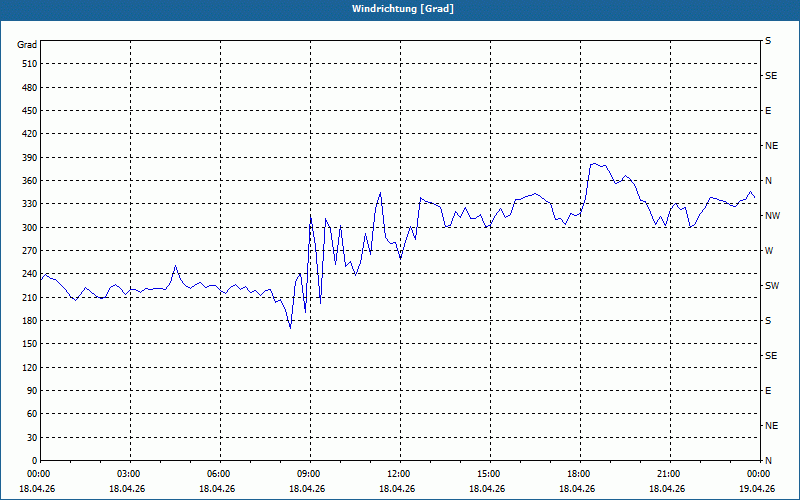Click the 30 degree axis label
This screenshot has width=800, height=500.
pyautogui.click(x=32, y=437)
